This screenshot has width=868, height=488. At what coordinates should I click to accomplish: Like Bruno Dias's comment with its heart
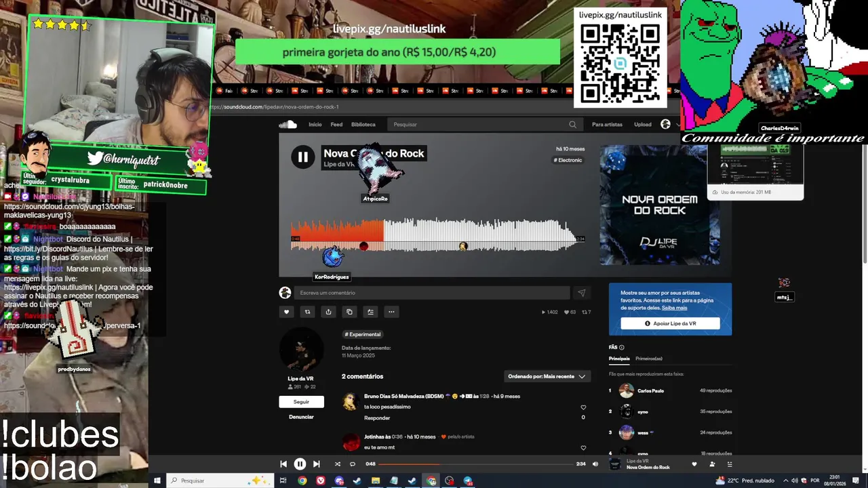583,407
